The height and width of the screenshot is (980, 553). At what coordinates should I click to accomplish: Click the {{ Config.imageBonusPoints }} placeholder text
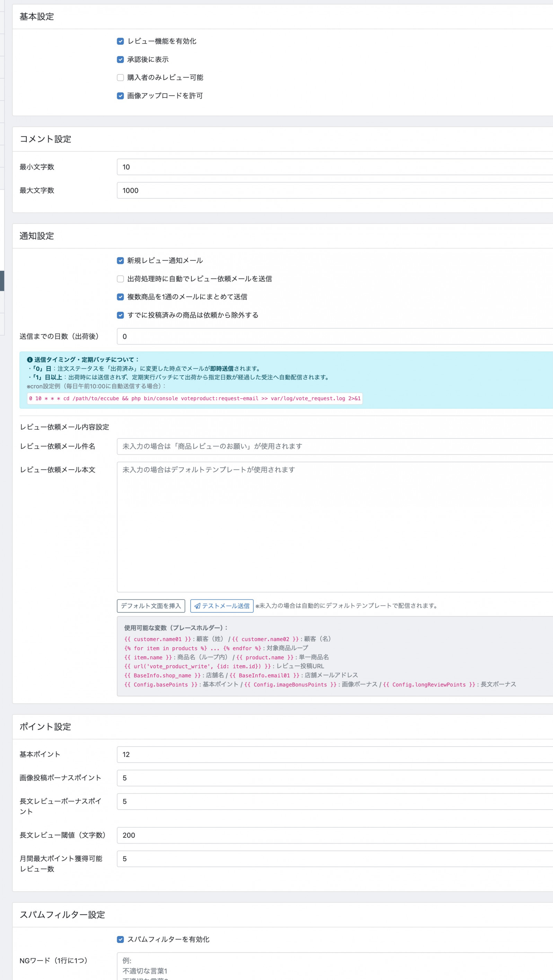tap(291, 684)
